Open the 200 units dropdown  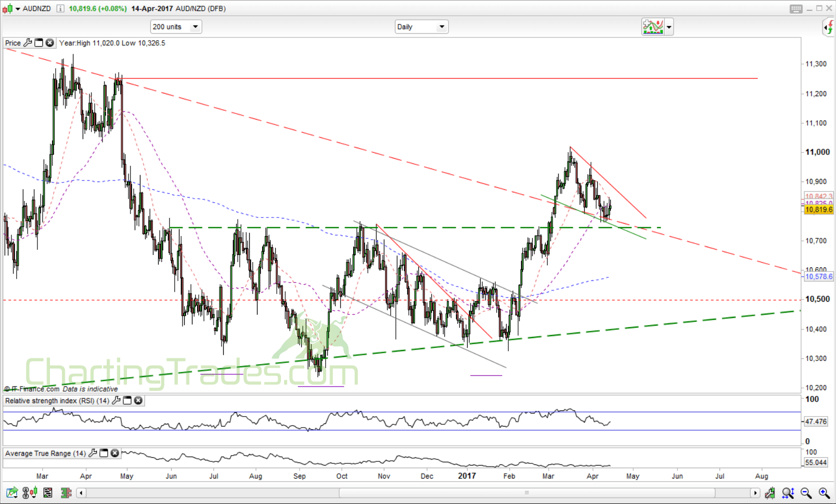[x=195, y=27]
